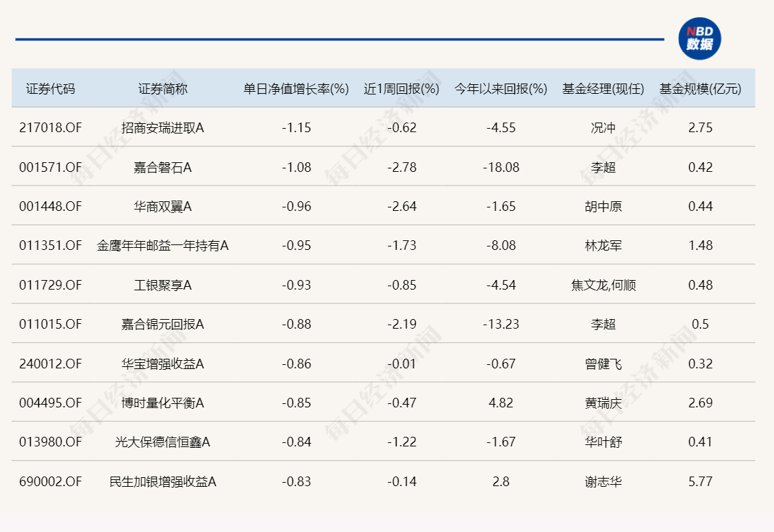Image resolution: width=774 pixels, height=532 pixels.
Task: Click fund name 金鹰年年邮益一年持有A
Action: click(x=162, y=245)
